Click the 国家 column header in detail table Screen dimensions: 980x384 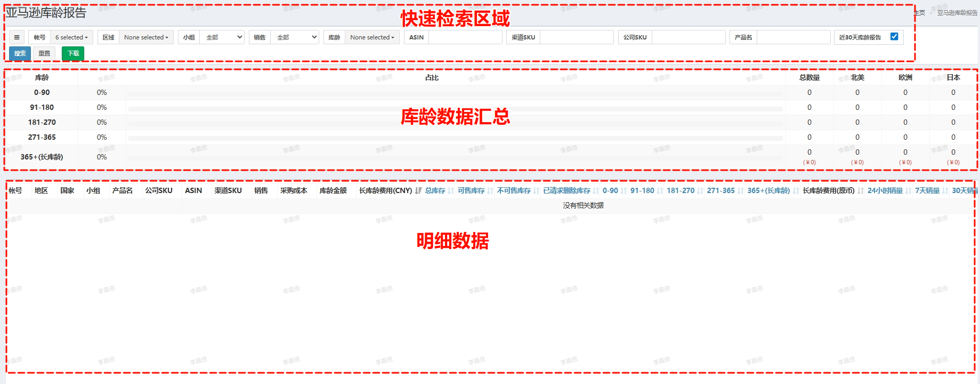tap(67, 190)
